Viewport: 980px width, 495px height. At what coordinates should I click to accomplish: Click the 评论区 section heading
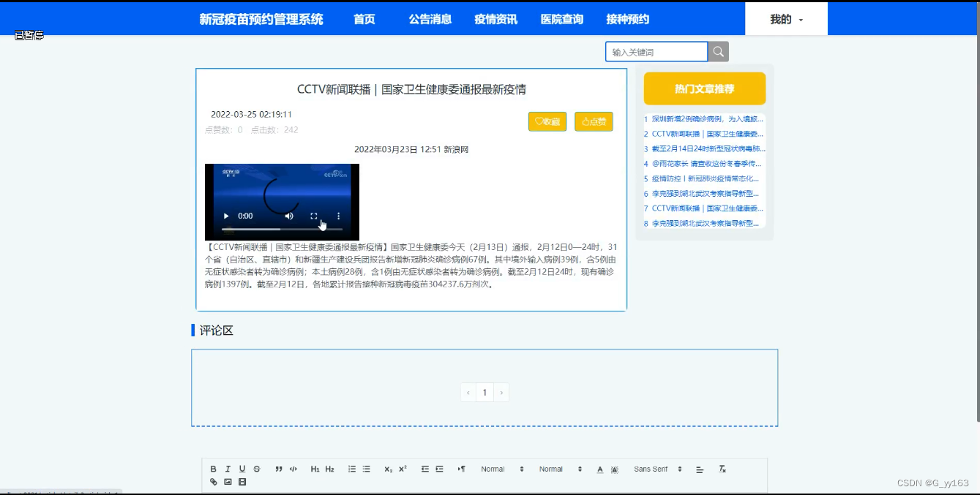point(217,330)
